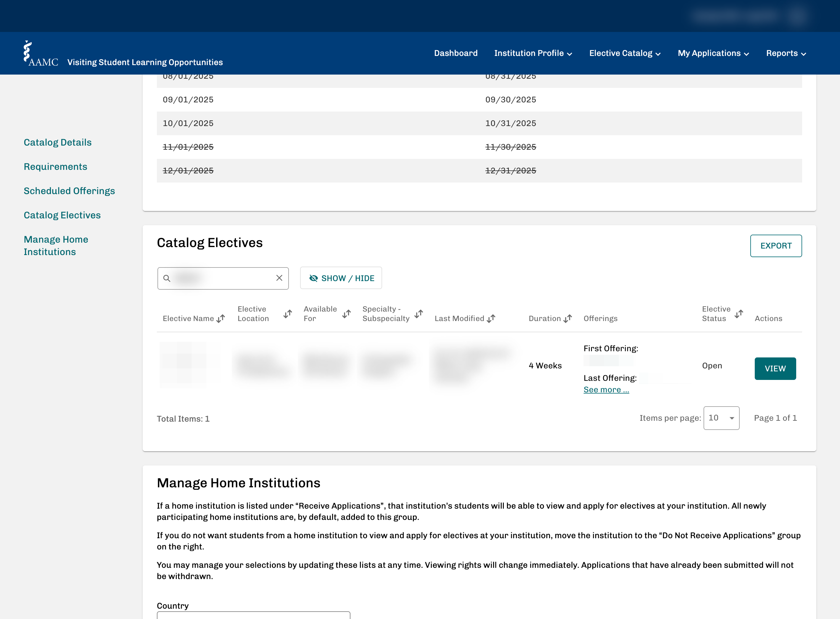The image size is (840, 619).
Task: Jump to Requirements section
Action: pos(55,167)
